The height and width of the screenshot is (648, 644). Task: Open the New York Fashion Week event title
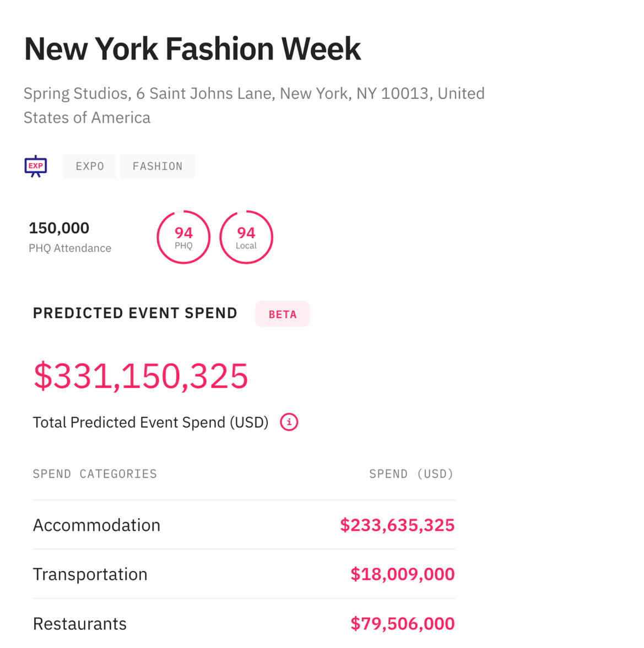pyautogui.click(x=192, y=48)
